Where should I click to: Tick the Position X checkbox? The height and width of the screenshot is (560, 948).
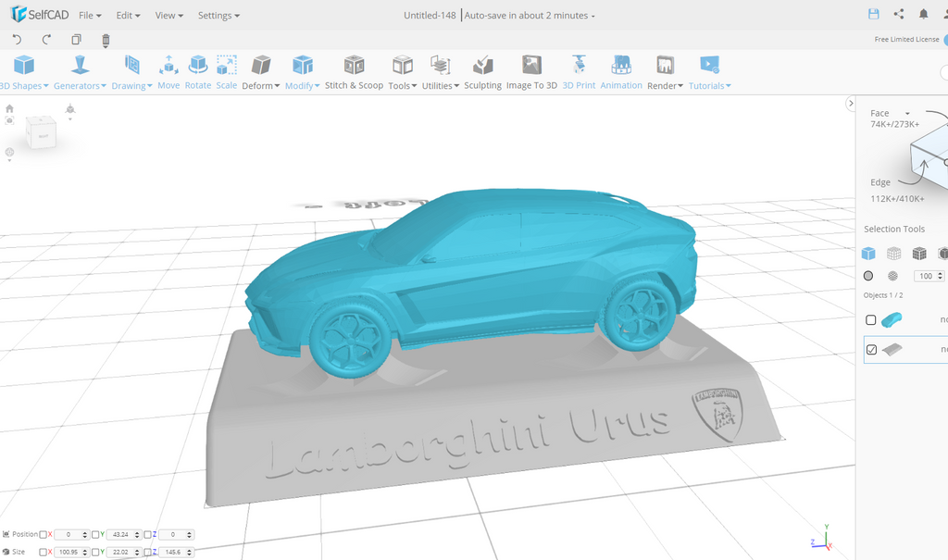click(x=44, y=535)
